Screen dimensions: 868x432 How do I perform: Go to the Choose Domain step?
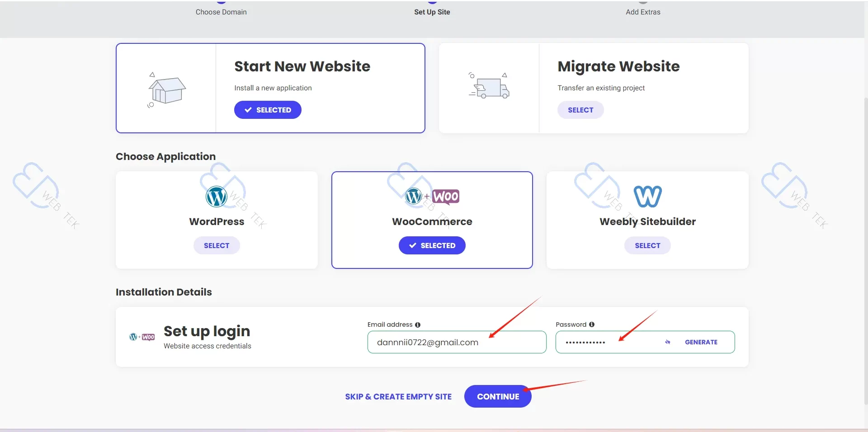pyautogui.click(x=221, y=12)
